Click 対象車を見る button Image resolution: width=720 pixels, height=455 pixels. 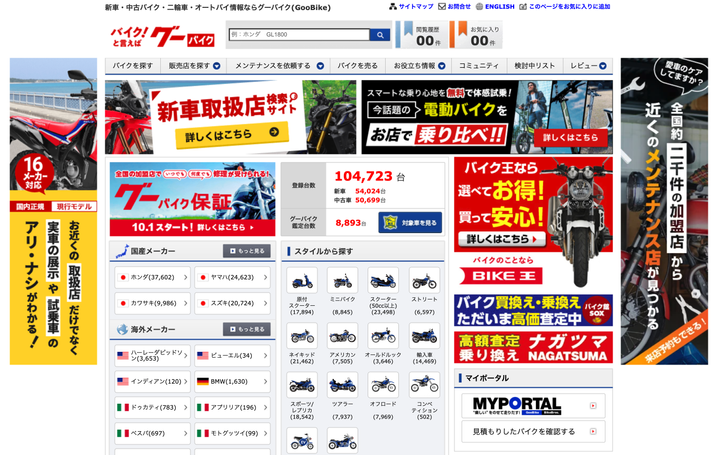point(410,223)
